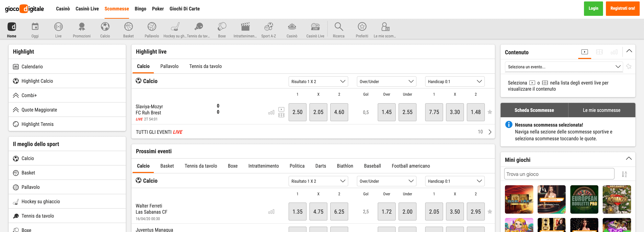Open Calendario in Highlight sidebar
The height and width of the screenshot is (232, 644).
(x=67, y=67)
